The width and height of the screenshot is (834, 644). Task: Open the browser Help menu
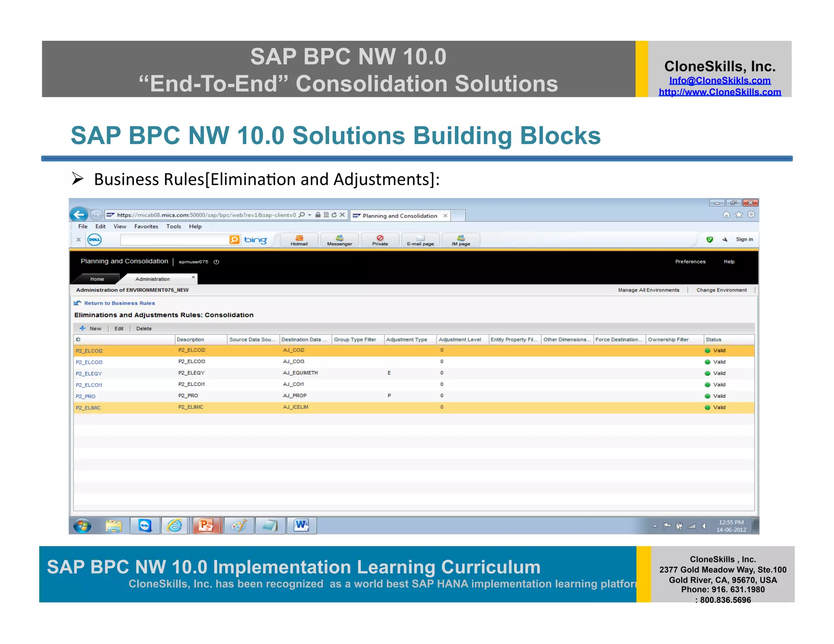click(x=195, y=226)
